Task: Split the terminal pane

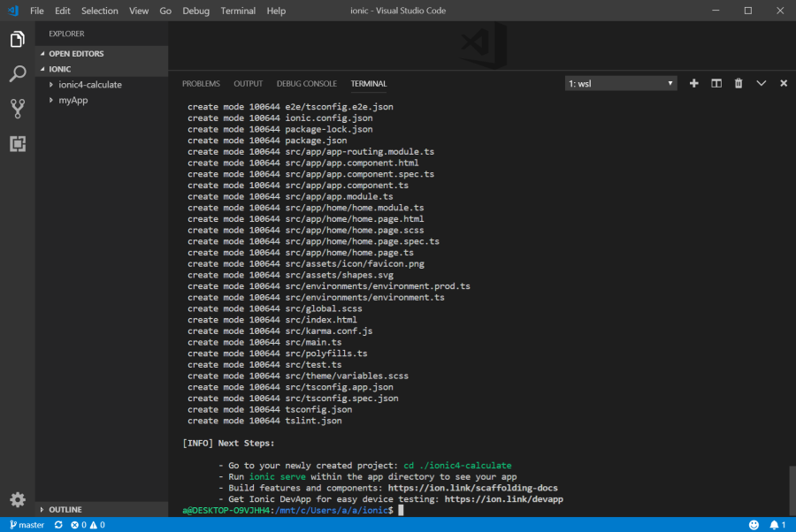Action: (x=716, y=83)
